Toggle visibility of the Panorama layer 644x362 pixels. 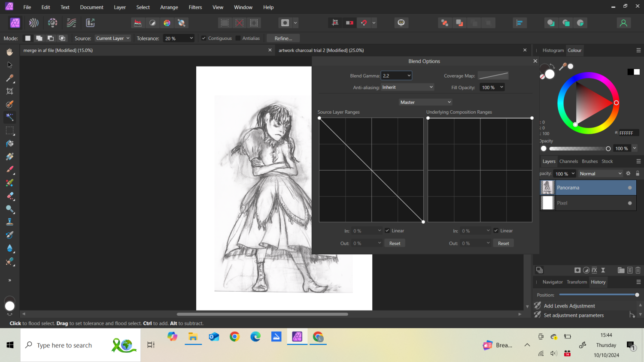coord(630,187)
